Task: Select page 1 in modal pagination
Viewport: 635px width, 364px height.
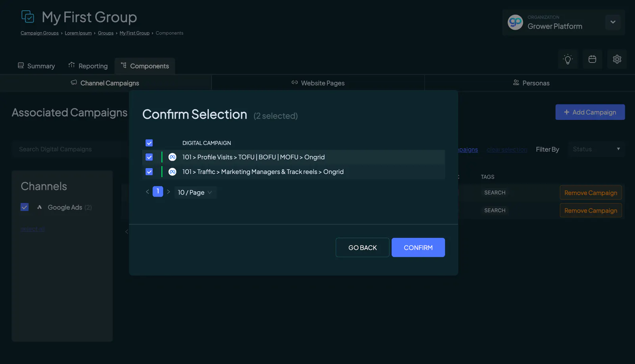Action: [158, 192]
